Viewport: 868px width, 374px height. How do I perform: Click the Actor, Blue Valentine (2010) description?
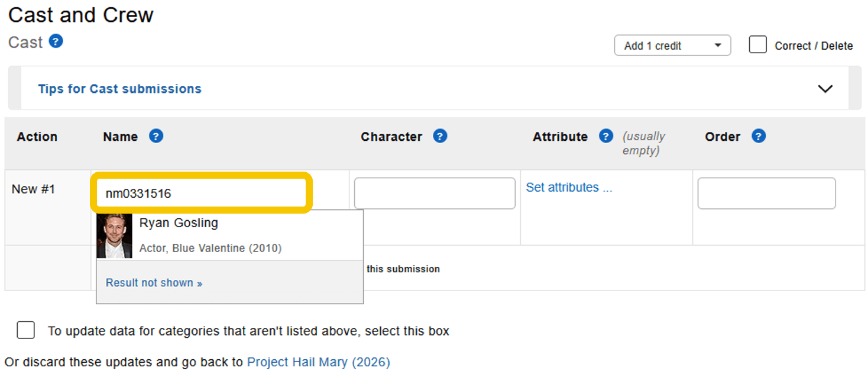210,248
